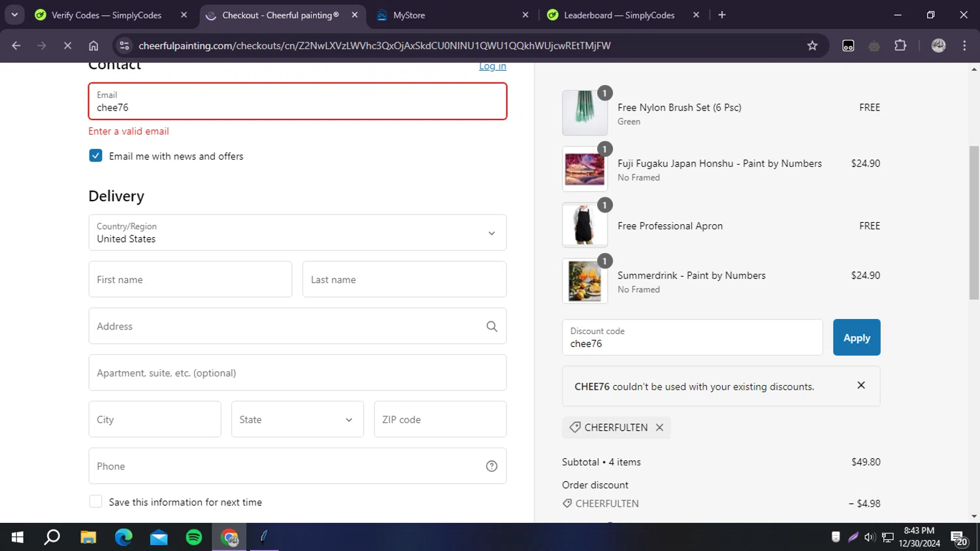
Task: Go to the browser home page
Action: (x=93, y=46)
